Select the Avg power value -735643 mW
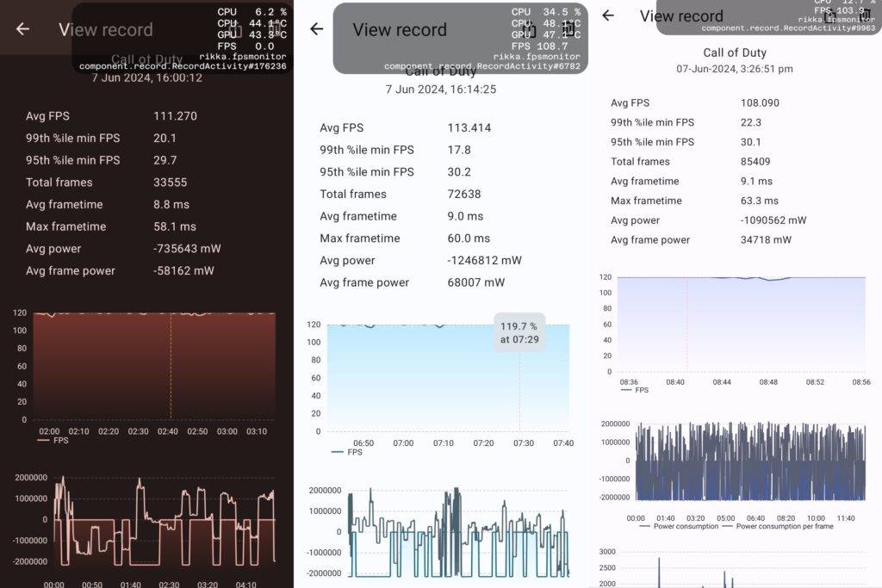Screen dimensions: 882x588 point(187,249)
